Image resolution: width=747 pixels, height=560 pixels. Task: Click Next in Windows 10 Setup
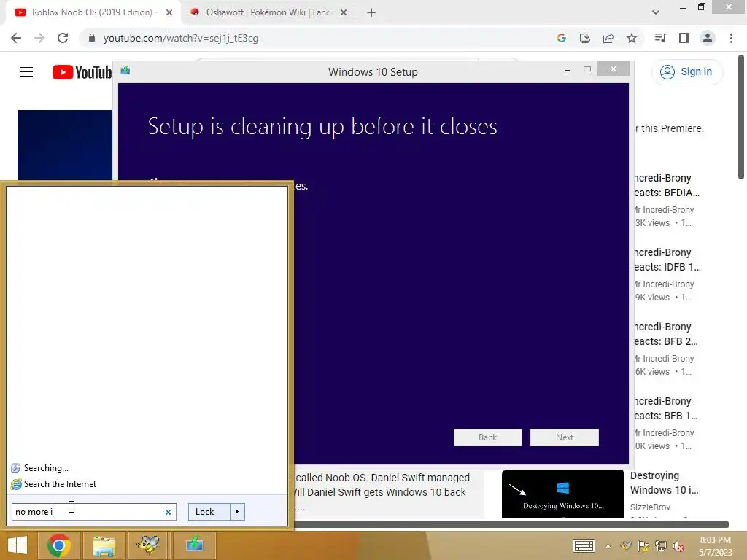point(565,437)
